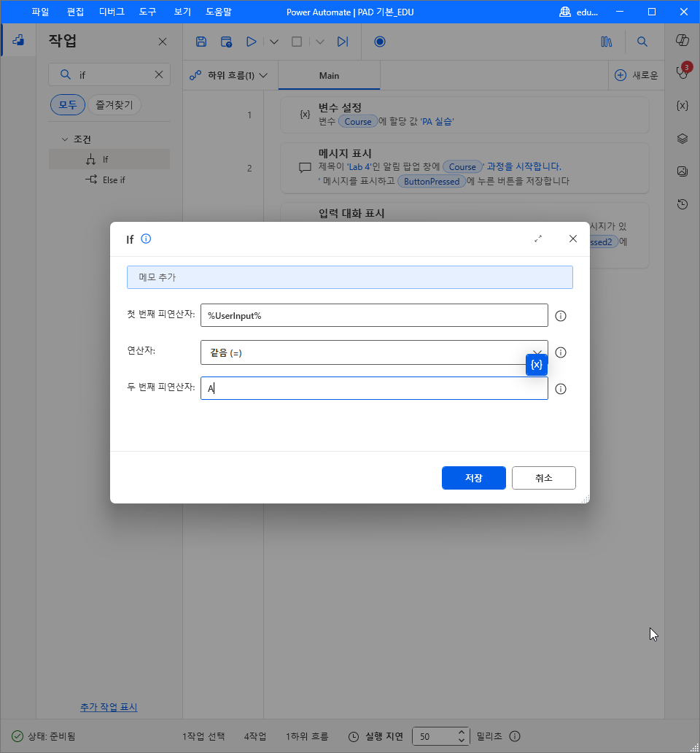The width and height of the screenshot is (700, 753).
Task: Increase the run delay stepper up
Action: coord(461,732)
